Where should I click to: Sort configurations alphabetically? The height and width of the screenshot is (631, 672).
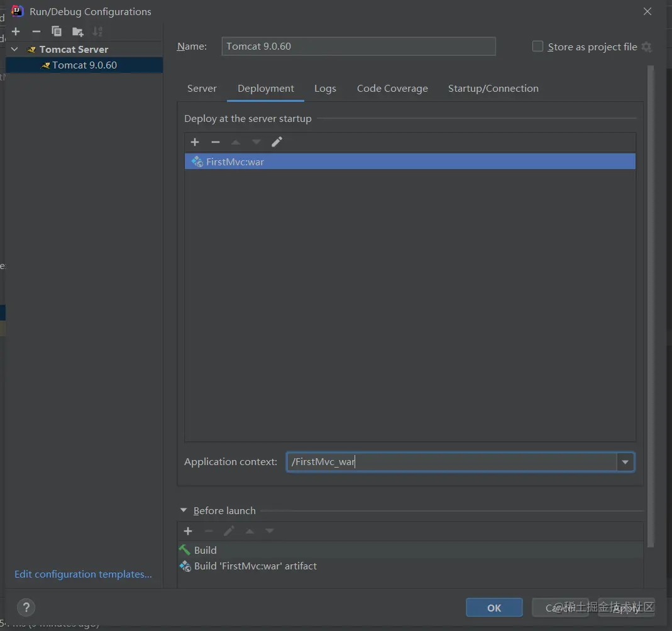(x=97, y=31)
